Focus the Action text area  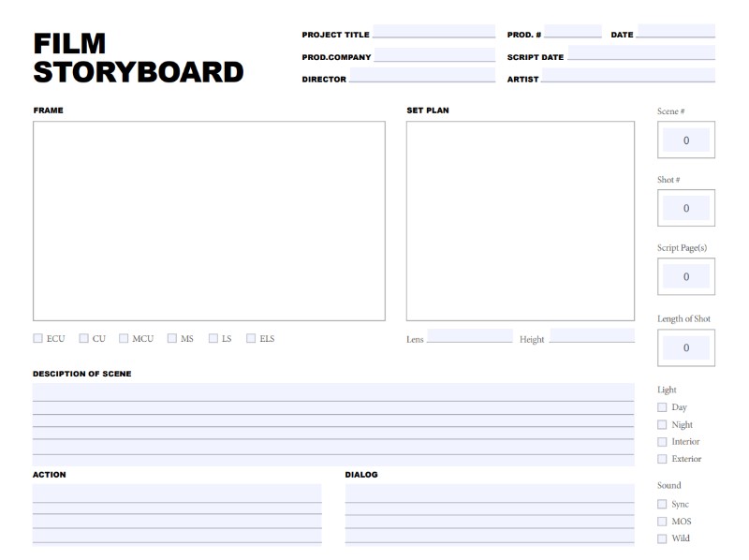(177, 515)
